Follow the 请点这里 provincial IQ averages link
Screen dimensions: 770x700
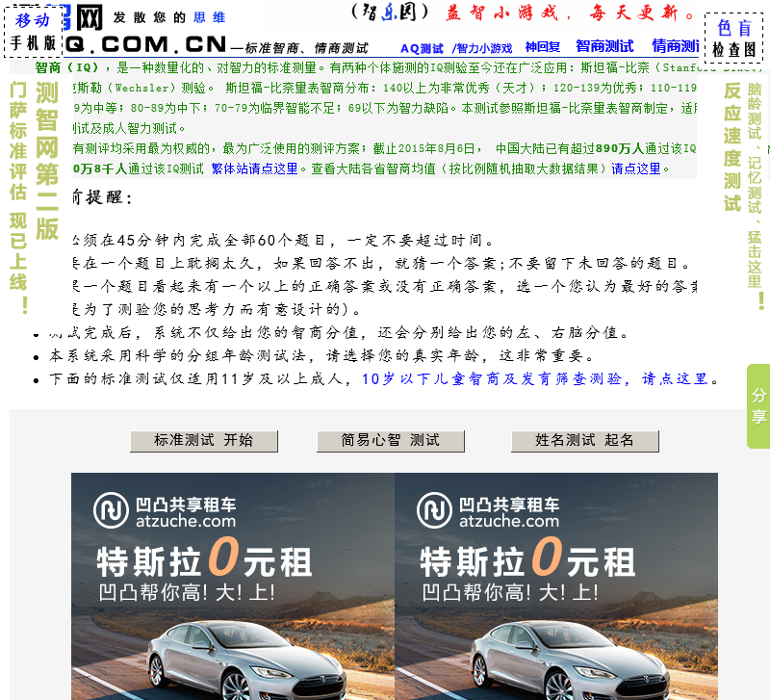pyautogui.click(x=636, y=169)
